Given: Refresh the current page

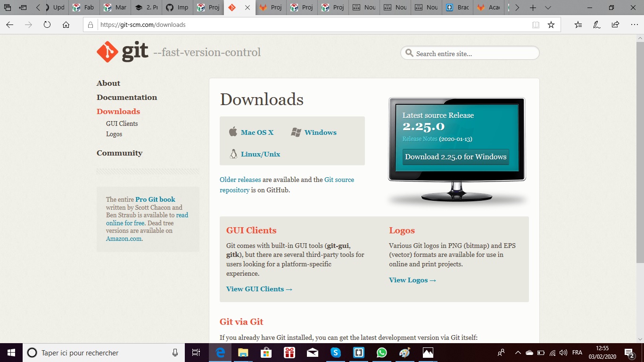Looking at the screenshot, I should 47,25.
